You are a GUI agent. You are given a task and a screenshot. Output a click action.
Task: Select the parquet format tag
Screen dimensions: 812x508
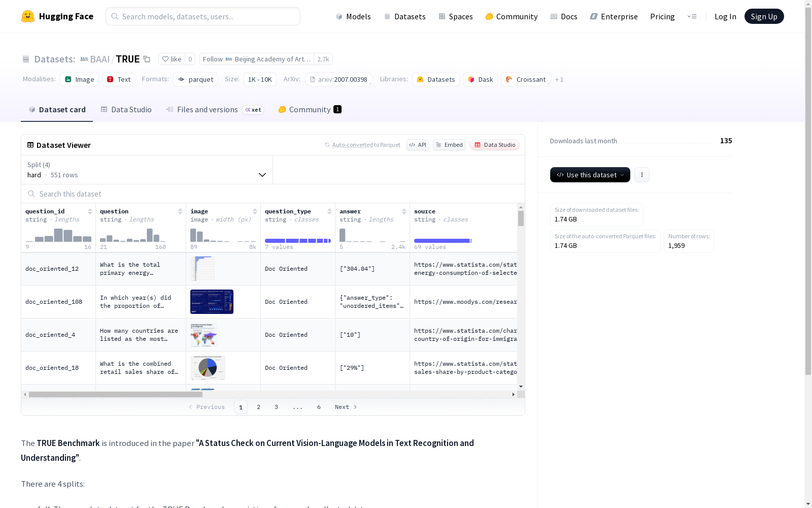[x=195, y=79]
